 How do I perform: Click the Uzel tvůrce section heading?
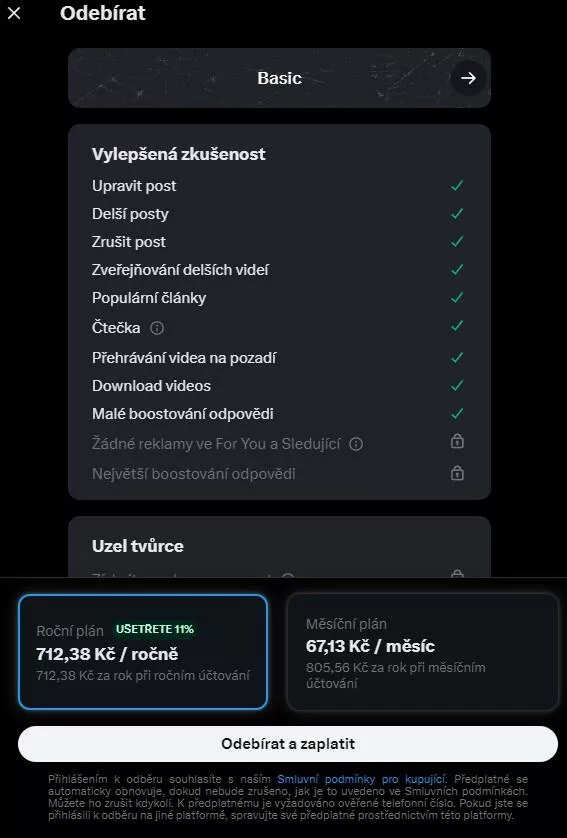[x=138, y=546]
